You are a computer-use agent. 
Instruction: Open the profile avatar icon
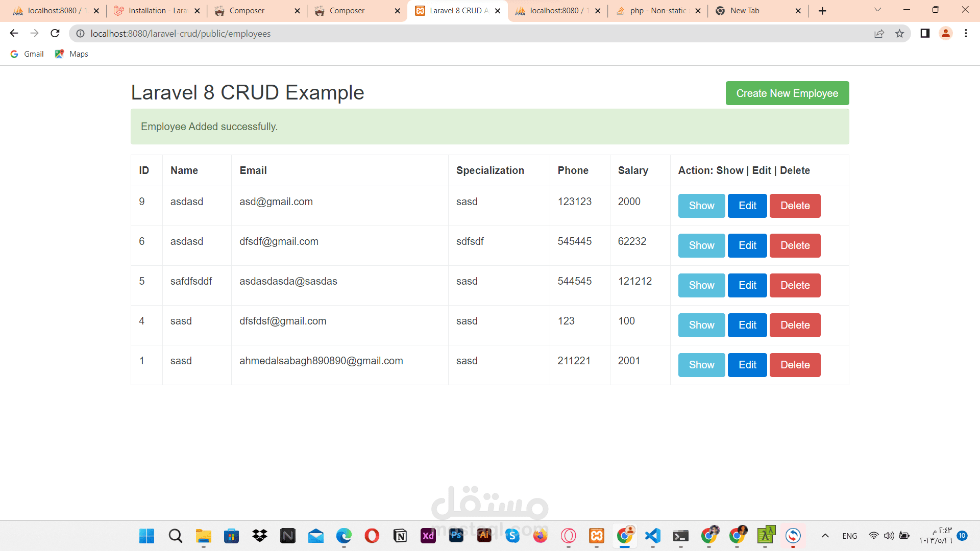coord(945,34)
